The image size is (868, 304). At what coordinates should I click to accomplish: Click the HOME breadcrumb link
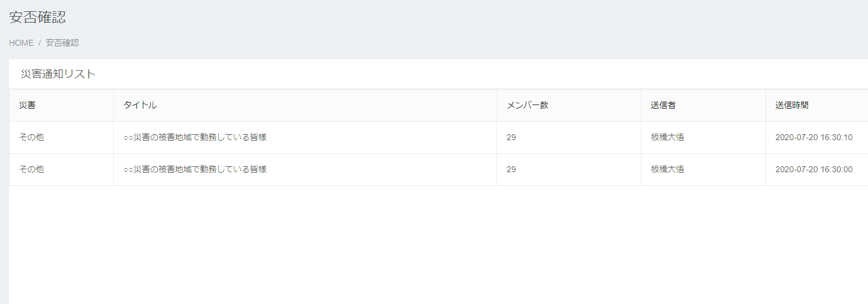coord(21,43)
